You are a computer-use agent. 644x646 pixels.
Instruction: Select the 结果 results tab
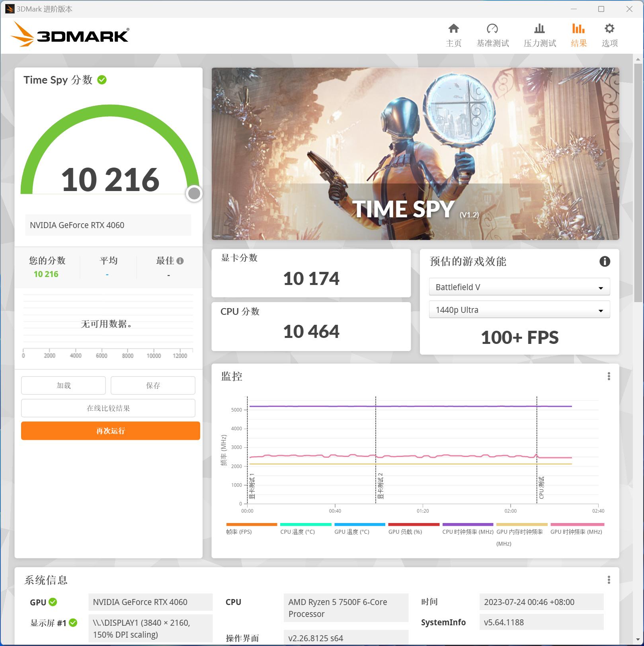point(578,35)
